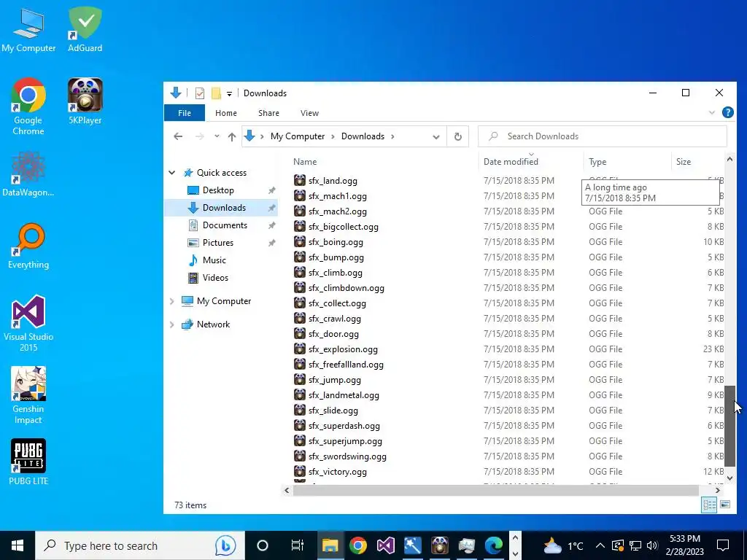
Task: Open the Customize Quick Access Toolbar dropdown
Action: [x=229, y=94]
